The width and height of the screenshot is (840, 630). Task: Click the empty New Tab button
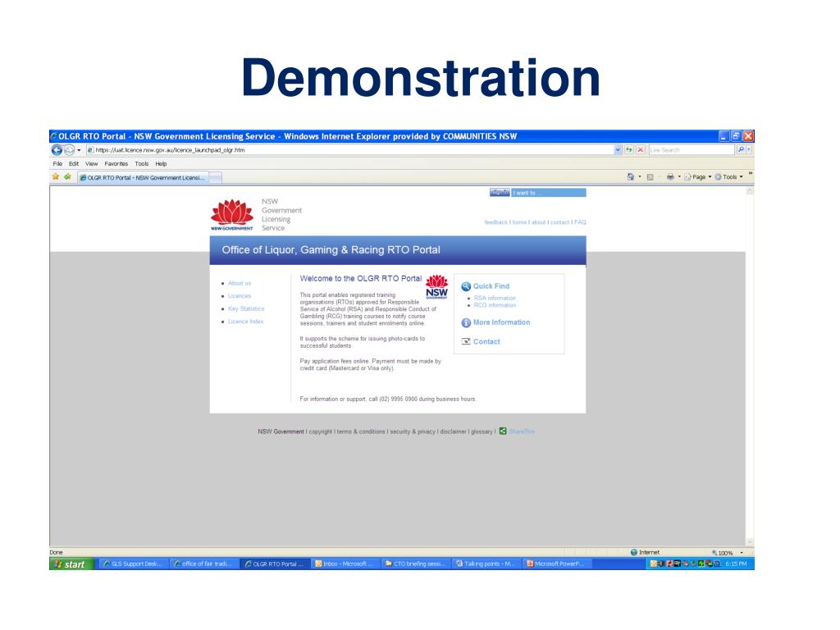click(216, 177)
